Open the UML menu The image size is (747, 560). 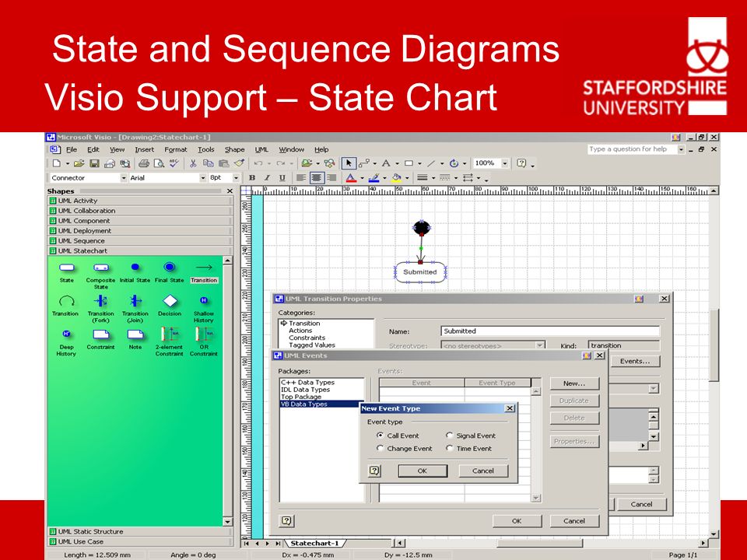261,149
